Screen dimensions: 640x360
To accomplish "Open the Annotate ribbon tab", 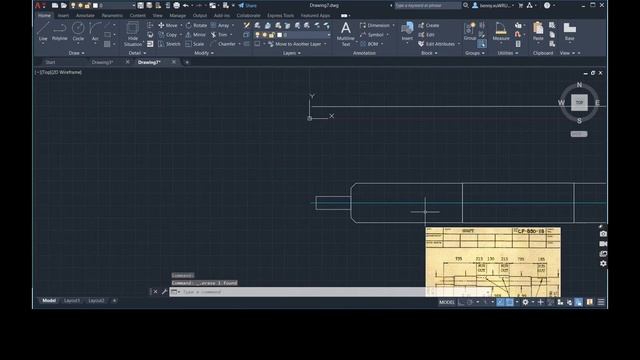I will [x=85, y=16].
